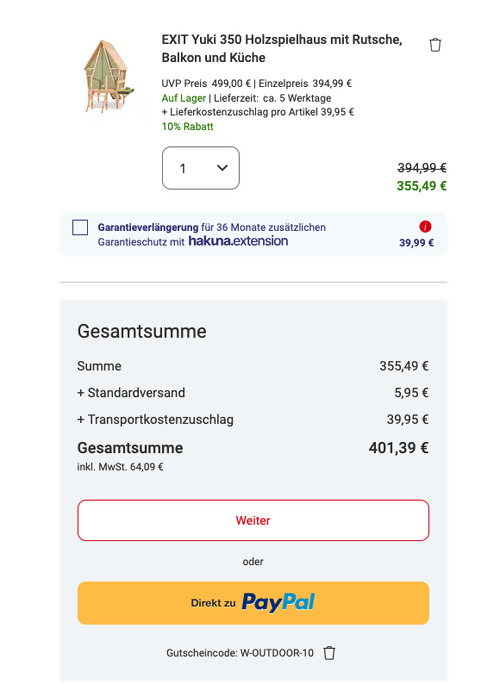
Task: Click the warranty price 39,99 €
Action: click(416, 243)
